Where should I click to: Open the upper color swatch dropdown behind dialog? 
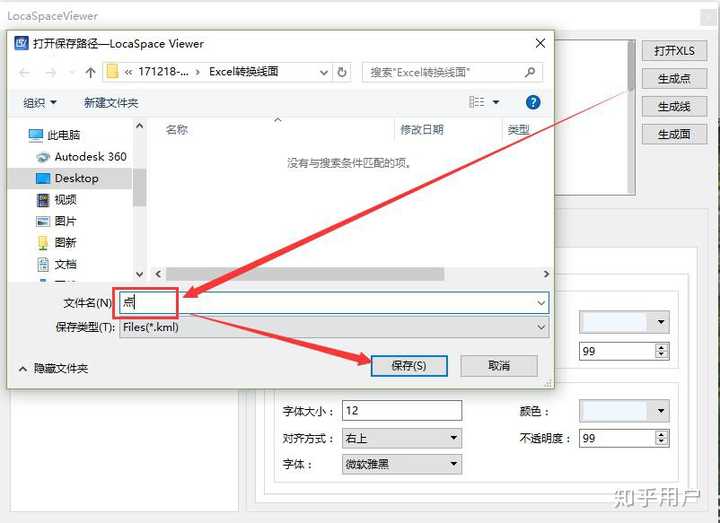click(x=624, y=322)
